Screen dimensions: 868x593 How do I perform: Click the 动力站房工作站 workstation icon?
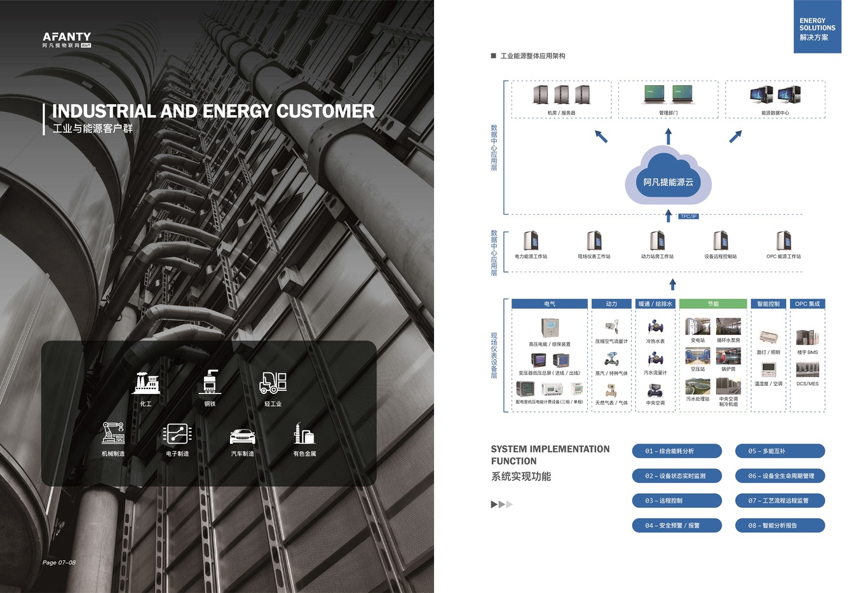tap(657, 241)
